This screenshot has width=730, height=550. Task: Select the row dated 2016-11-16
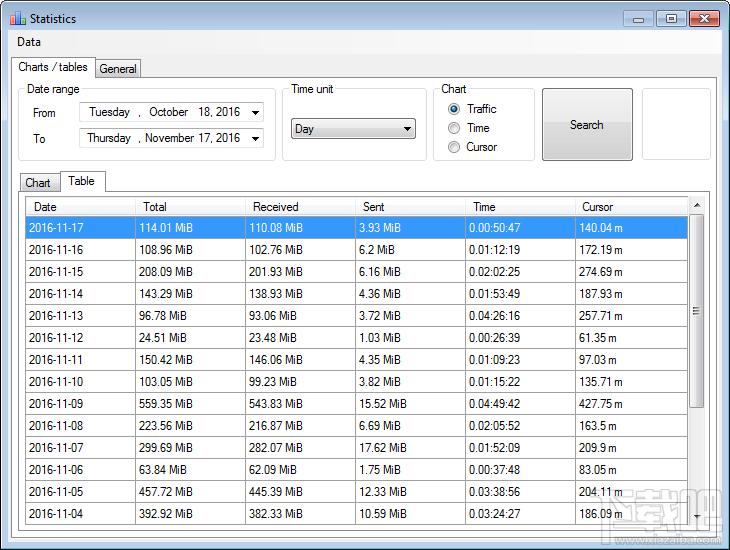357,250
